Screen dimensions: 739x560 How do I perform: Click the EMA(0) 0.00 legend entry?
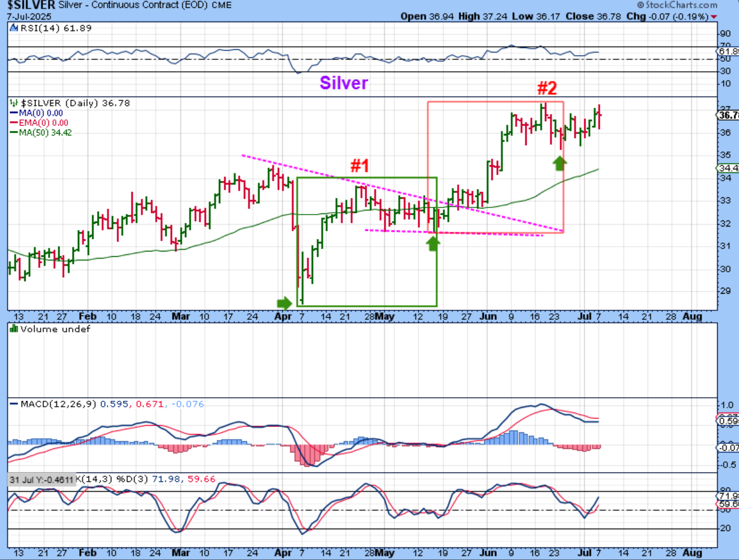click(43, 122)
